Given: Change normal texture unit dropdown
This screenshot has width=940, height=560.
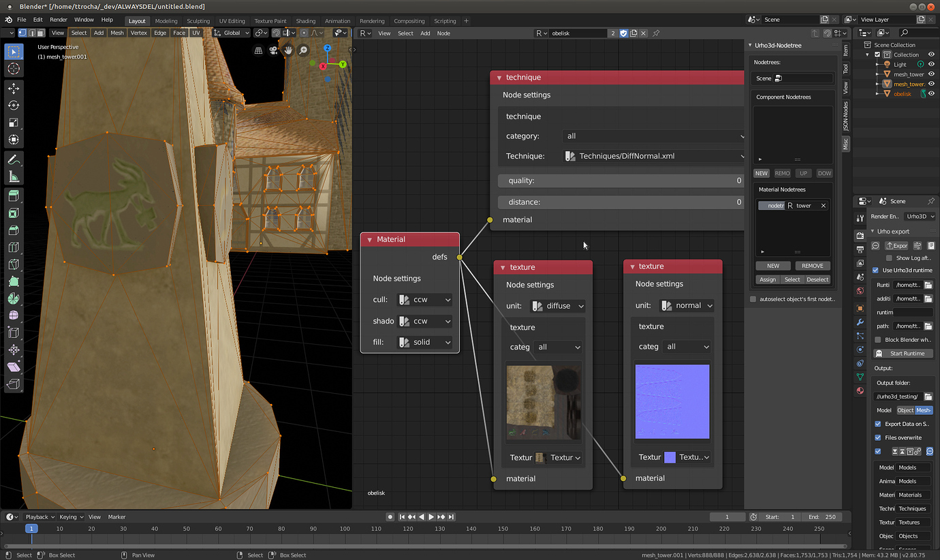Looking at the screenshot, I should point(687,305).
